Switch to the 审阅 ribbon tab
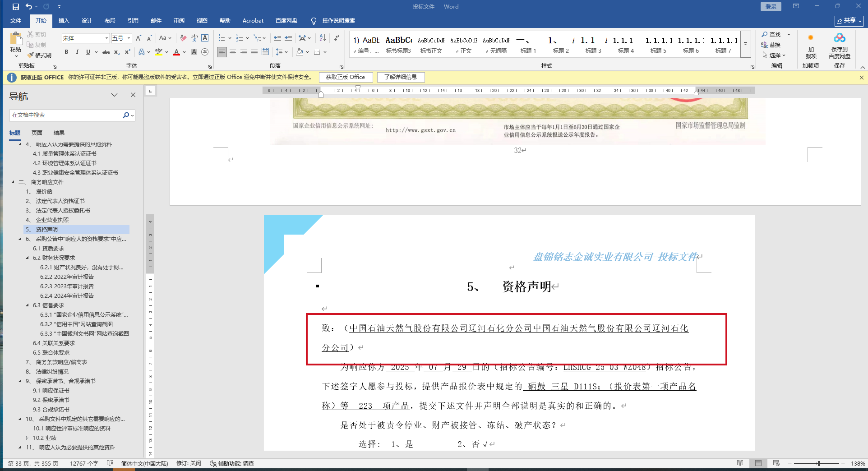 [179, 21]
